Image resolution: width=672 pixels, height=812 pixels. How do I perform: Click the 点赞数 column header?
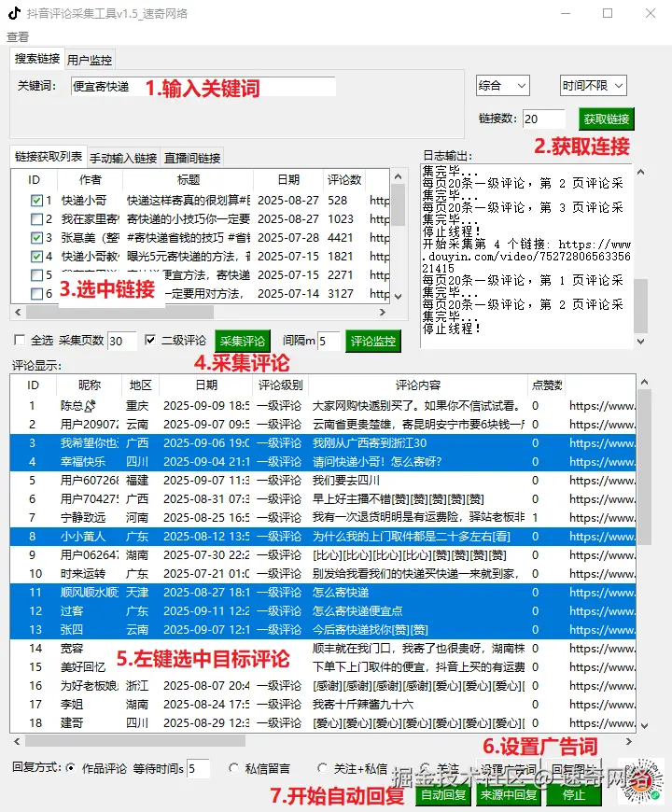[547, 385]
